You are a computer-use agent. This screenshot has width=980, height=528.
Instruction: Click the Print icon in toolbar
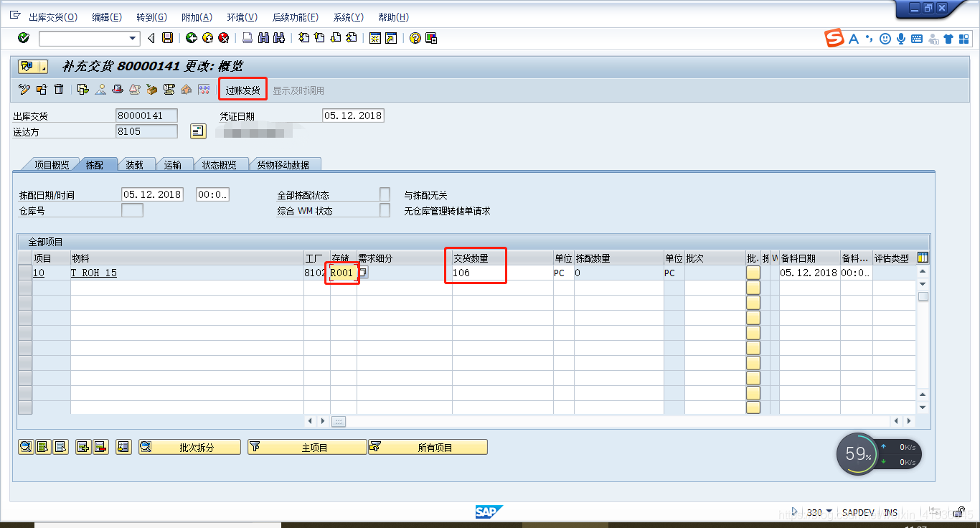[x=248, y=38]
